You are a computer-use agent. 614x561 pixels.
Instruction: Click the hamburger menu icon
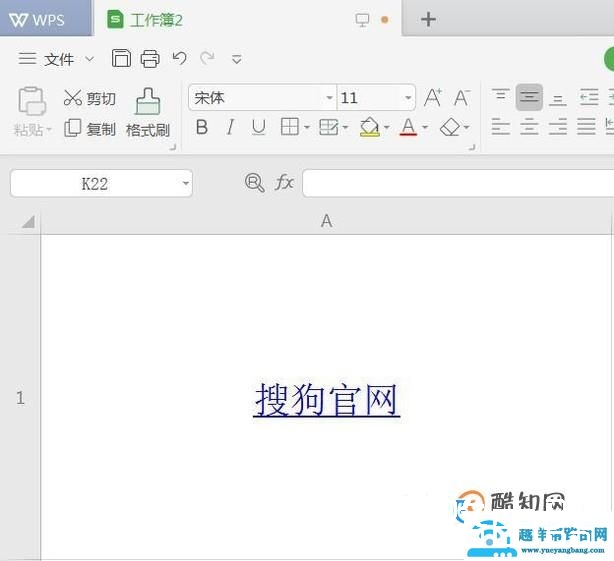[x=27, y=58]
